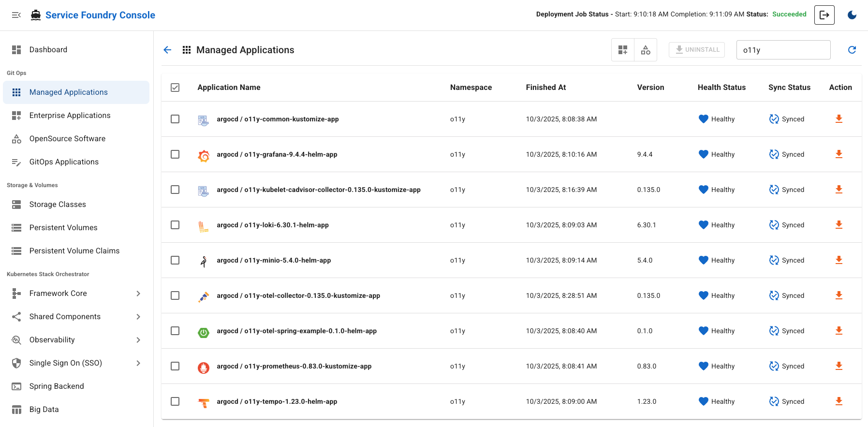Image resolution: width=868 pixels, height=427 pixels.
Task: Uninstall o11y-common-kustomize-app via its download icon
Action: tap(839, 119)
